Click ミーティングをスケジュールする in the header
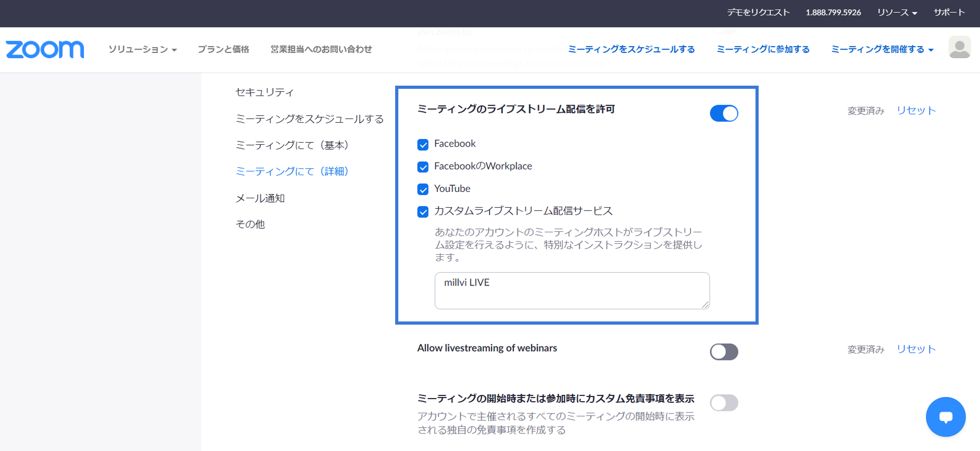Image resolution: width=980 pixels, height=451 pixels. (631, 49)
